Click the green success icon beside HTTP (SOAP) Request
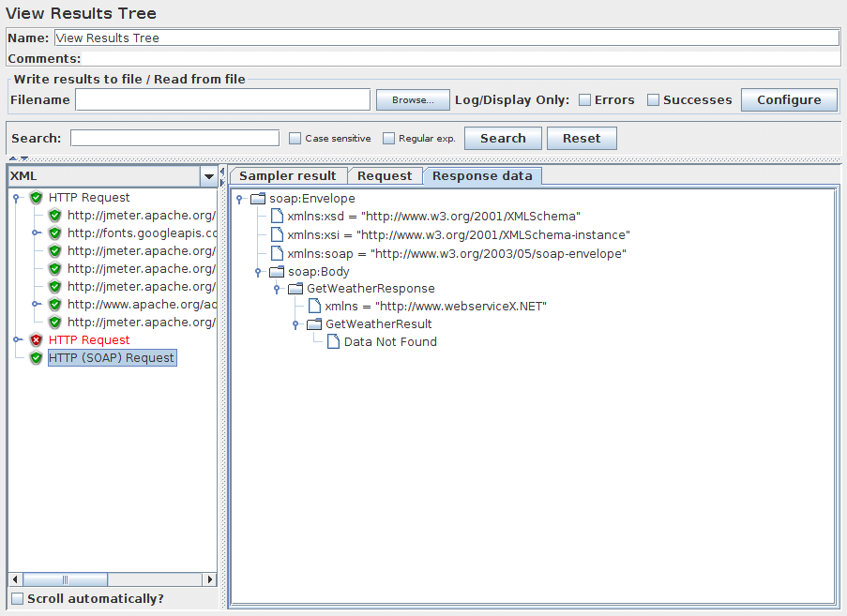This screenshot has width=847, height=616. pos(36,358)
